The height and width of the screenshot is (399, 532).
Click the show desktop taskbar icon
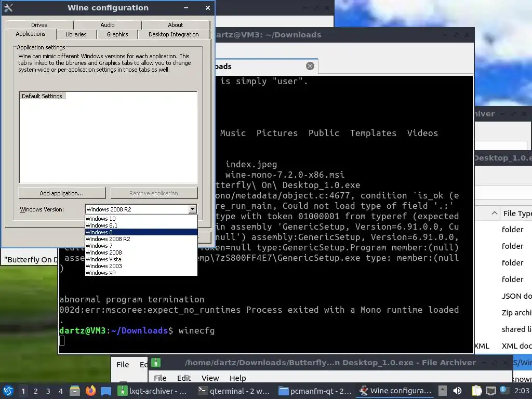point(106,391)
